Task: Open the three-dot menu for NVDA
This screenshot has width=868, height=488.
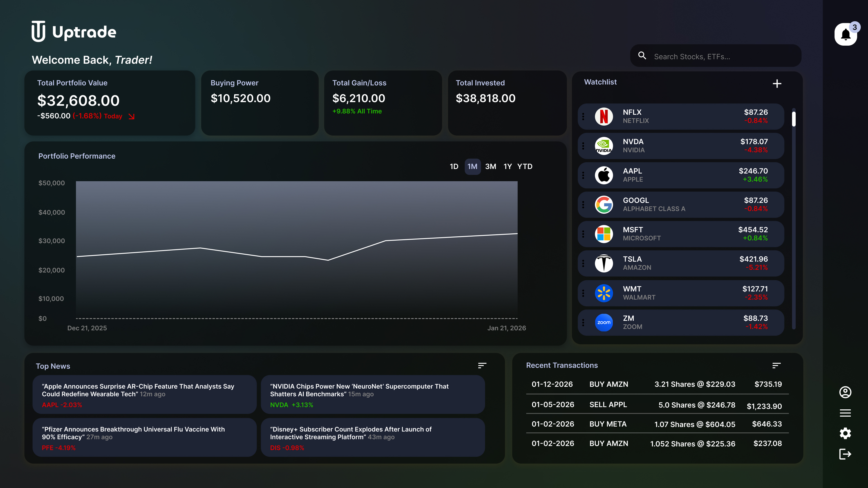Action: coord(583,146)
